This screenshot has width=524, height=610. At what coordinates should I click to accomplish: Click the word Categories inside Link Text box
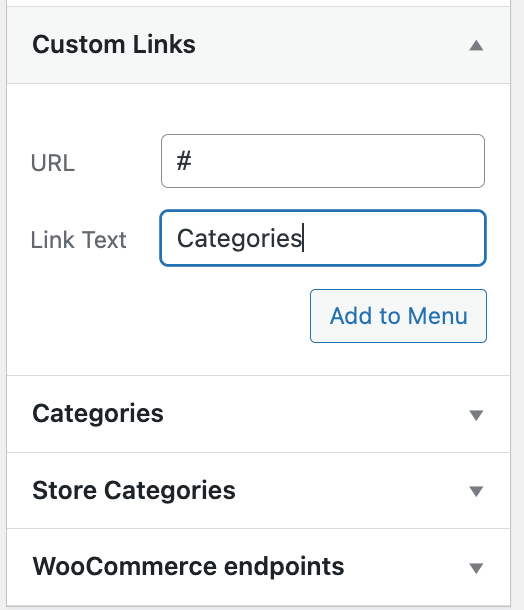(x=239, y=238)
